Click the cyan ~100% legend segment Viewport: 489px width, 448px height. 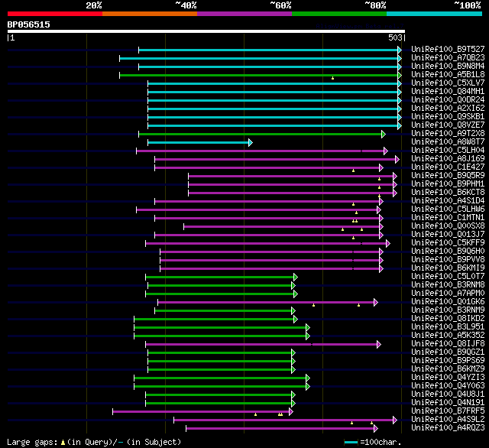click(435, 14)
